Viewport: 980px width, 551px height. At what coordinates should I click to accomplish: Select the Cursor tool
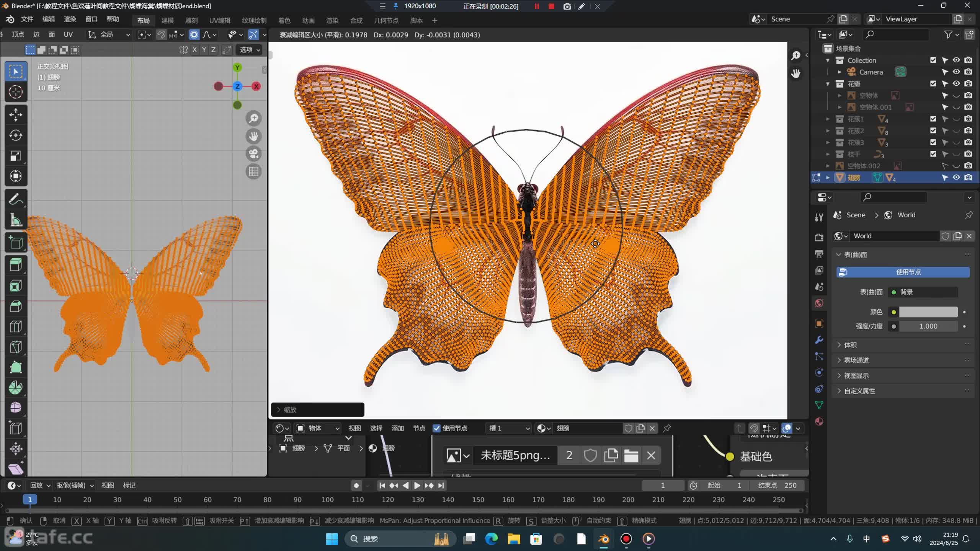[16, 92]
